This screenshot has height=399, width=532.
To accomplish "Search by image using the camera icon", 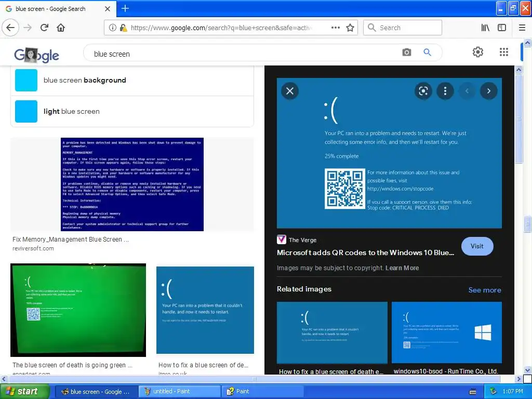I will (x=406, y=52).
